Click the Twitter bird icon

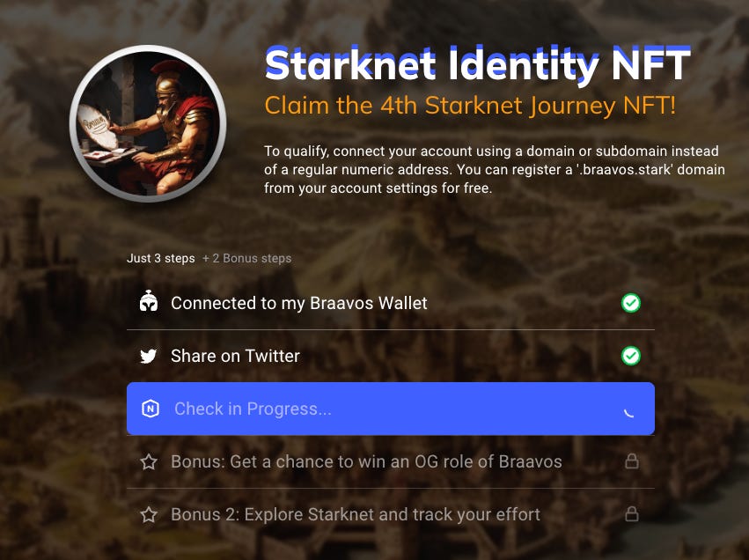[x=149, y=356]
